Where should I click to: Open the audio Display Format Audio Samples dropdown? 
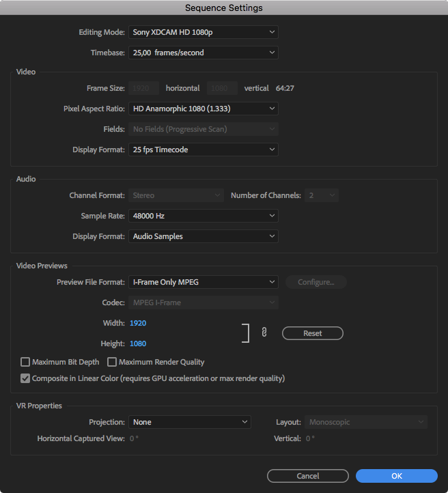point(204,236)
